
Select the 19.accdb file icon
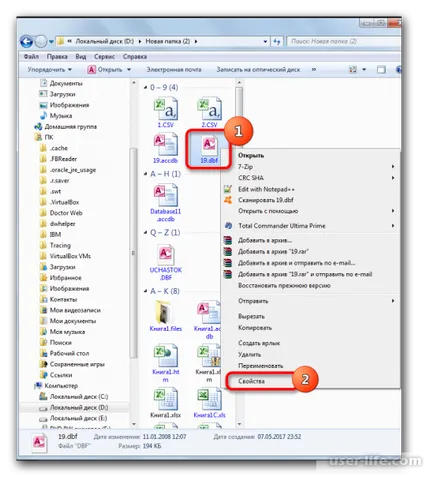click(x=166, y=145)
